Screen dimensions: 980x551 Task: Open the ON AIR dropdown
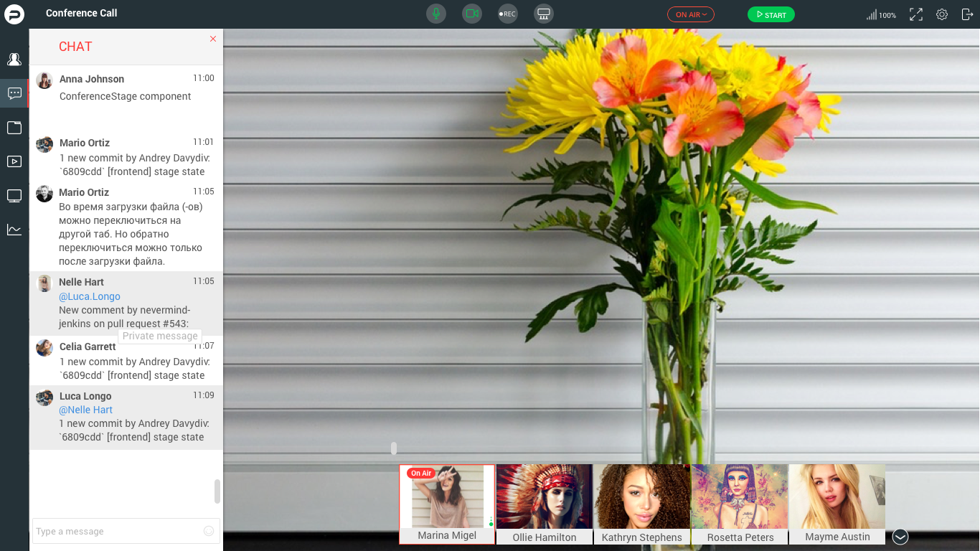point(691,14)
